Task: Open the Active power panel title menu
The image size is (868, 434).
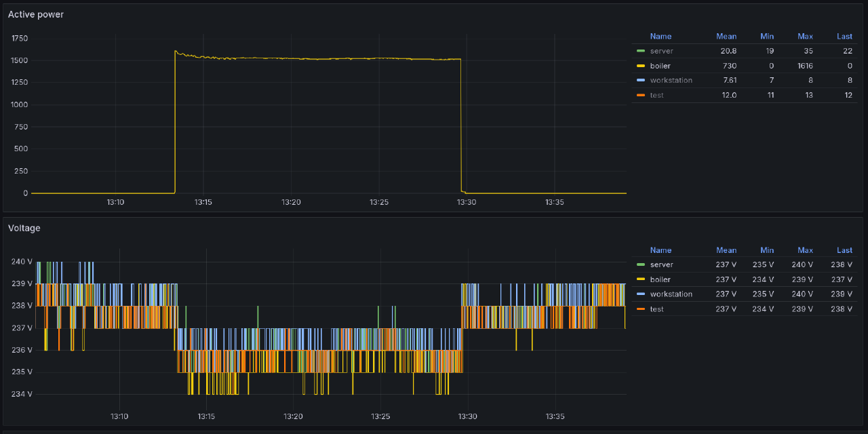Action: pyautogui.click(x=36, y=14)
